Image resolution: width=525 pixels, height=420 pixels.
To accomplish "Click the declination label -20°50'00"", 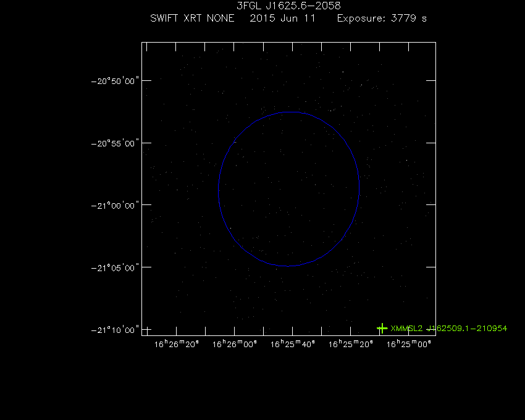I will (x=115, y=81).
